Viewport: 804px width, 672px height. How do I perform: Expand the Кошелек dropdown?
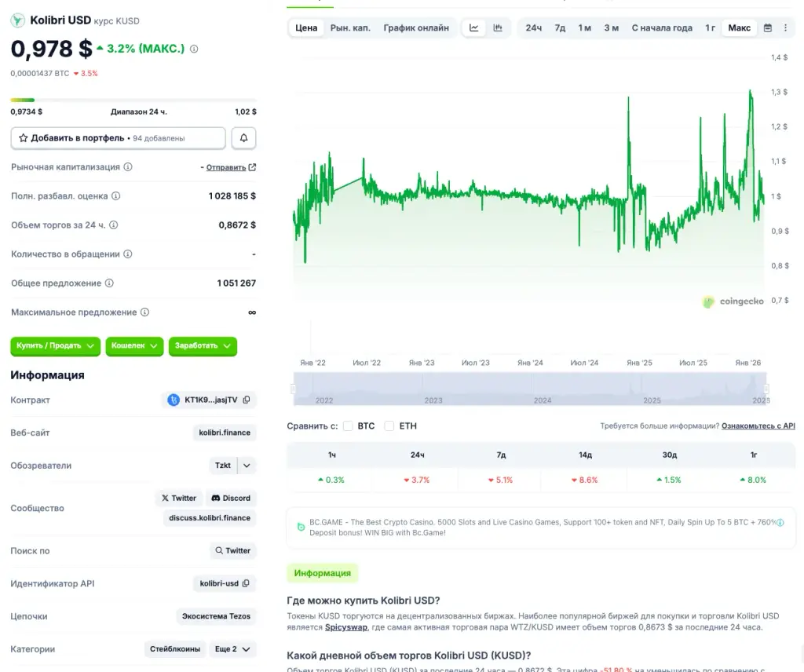134,346
